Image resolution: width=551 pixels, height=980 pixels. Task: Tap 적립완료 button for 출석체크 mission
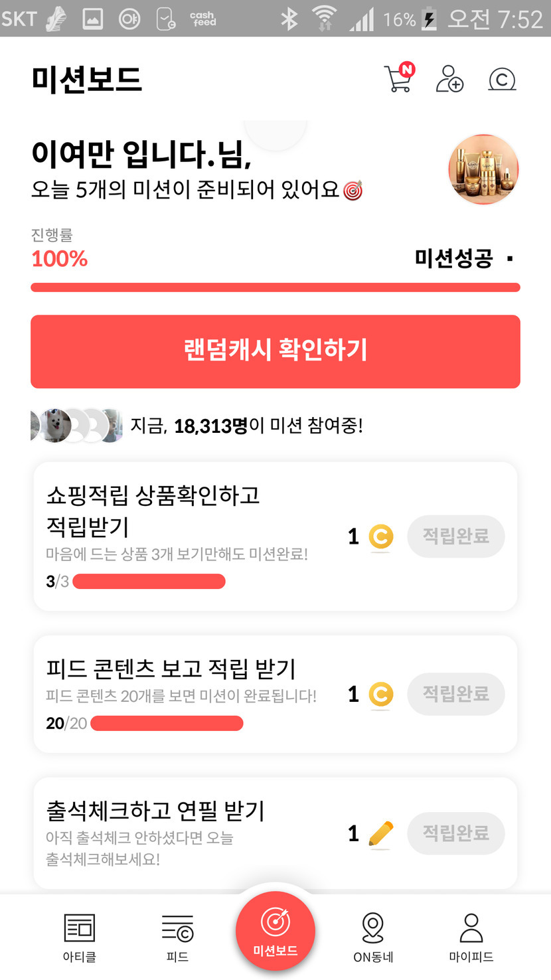pyautogui.click(x=456, y=833)
